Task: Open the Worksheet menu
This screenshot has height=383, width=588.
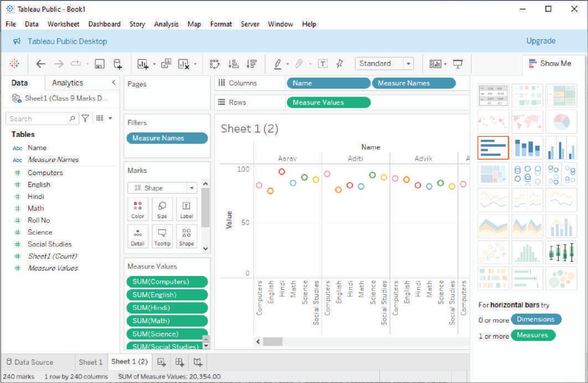Action: (63, 24)
